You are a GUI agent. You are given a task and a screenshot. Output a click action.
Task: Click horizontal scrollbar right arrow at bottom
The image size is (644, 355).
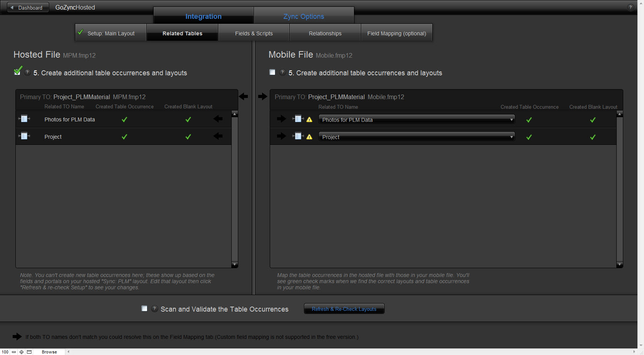tap(634, 352)
